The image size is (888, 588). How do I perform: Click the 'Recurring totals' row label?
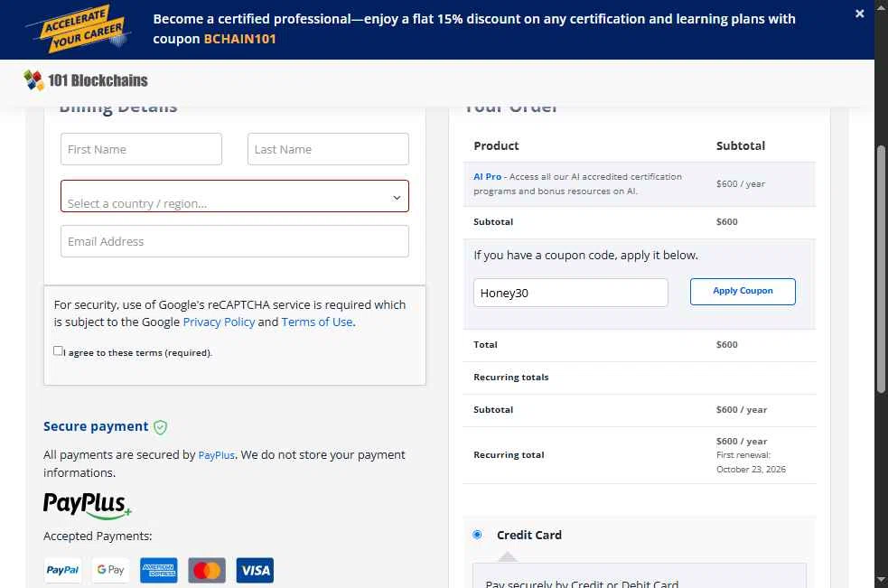click(x=510, y=378)
